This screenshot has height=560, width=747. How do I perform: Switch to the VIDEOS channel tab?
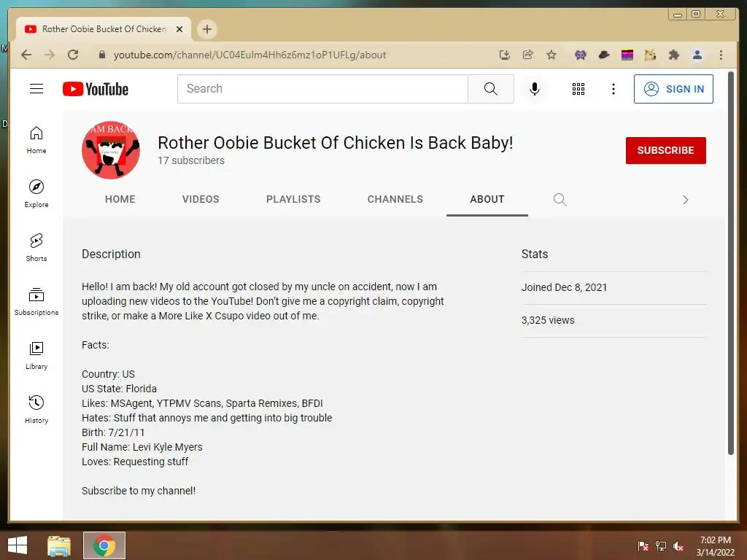[x=201, y=200]
